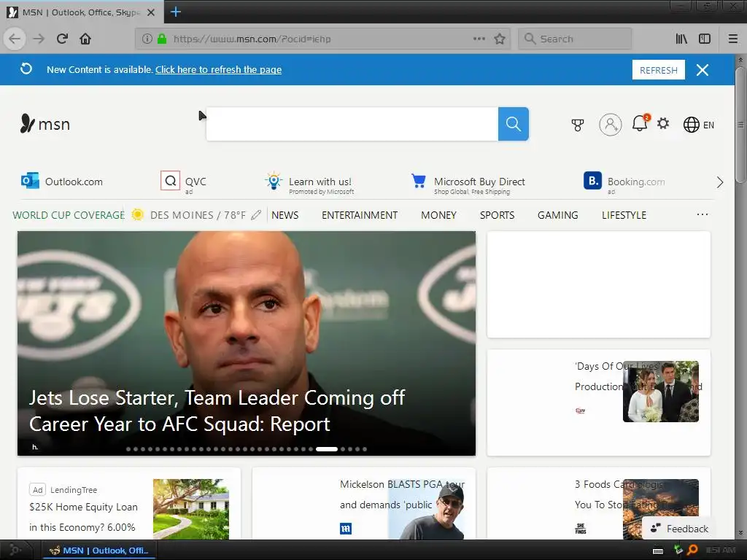View notifications bell
Image resolution: width=747 pixels, height=560 pixels.
(x=640, y=123)
